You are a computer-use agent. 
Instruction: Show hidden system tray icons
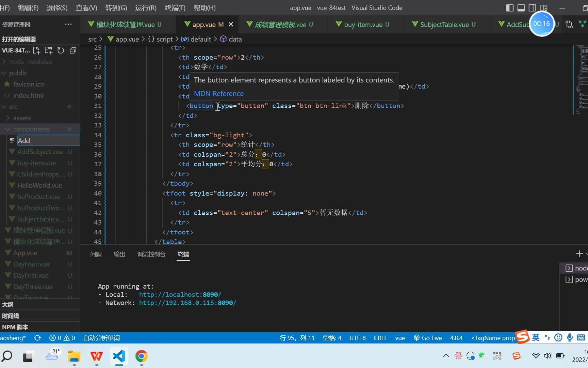click(446, 356)
